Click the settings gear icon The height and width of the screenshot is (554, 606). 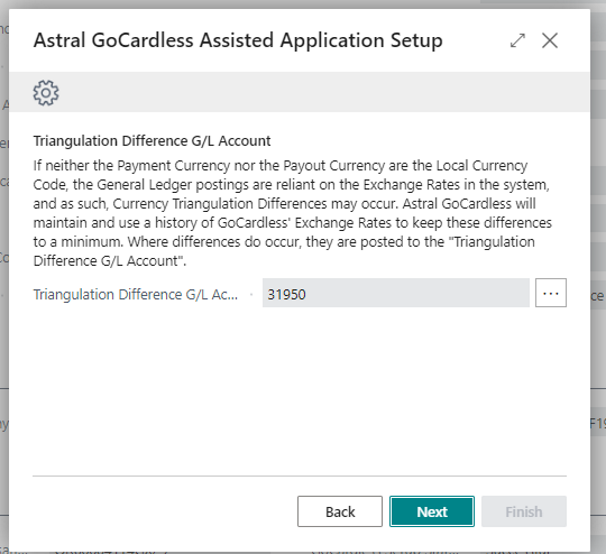(46, 94)
